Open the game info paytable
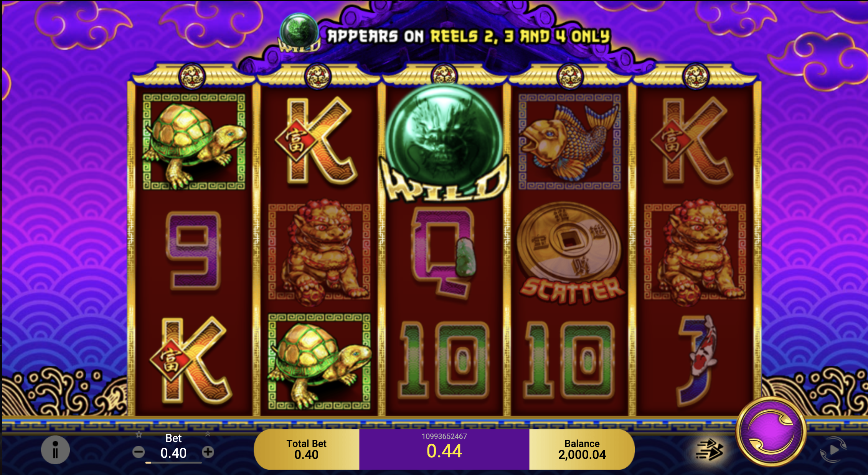This screenshot has height=475, width=868. tap(55, 450)
